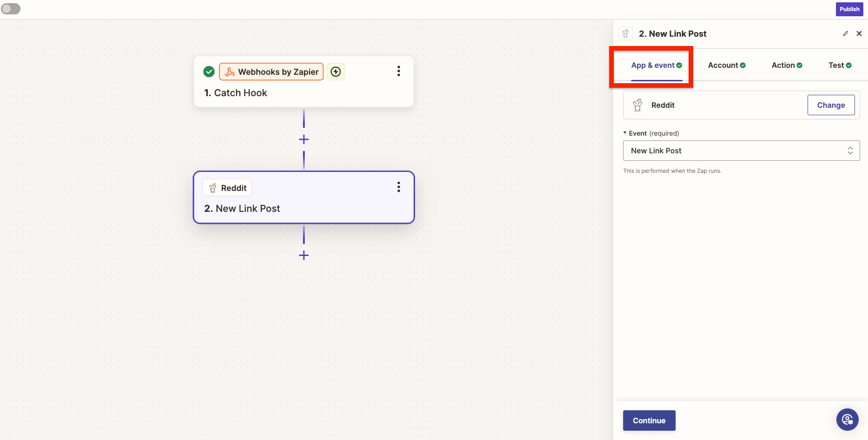
Task: Click the pencil rename step icon
Action: click(x=845, y=33)
